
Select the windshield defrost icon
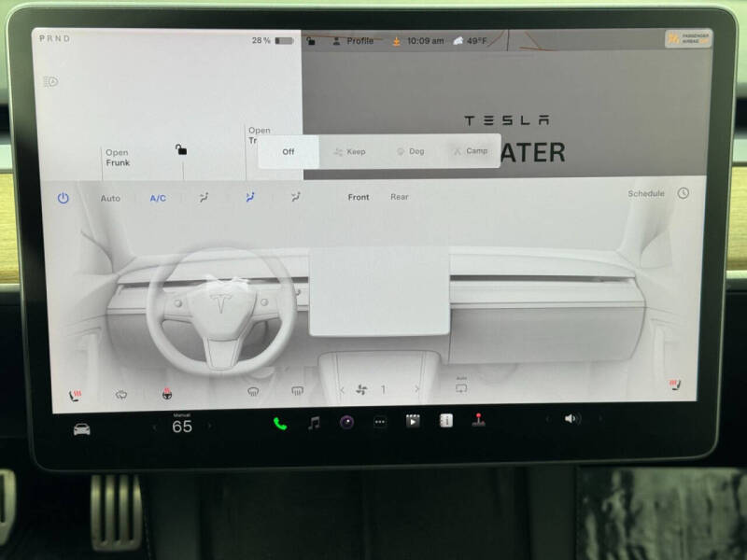pyautogui.click(x=253, y=390)
